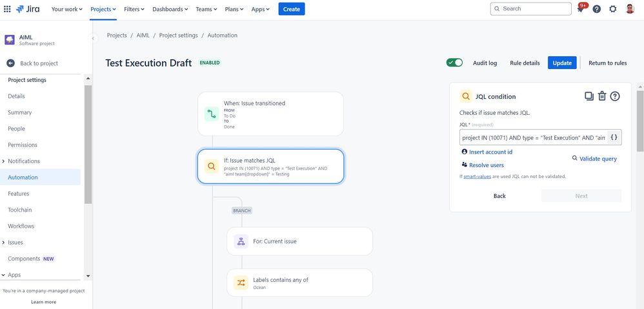Open the user profile avatar
Viewport: 644px width, 309px height.
coord(630,9)
